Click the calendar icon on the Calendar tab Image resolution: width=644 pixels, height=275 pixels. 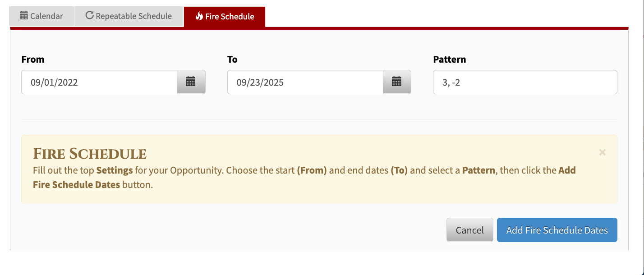[x=24, y=16]
